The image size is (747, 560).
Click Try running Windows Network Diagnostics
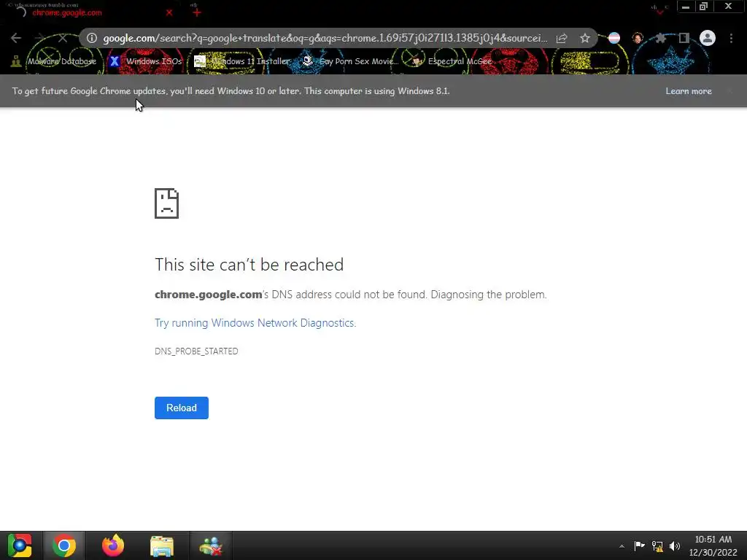(255, 323)
